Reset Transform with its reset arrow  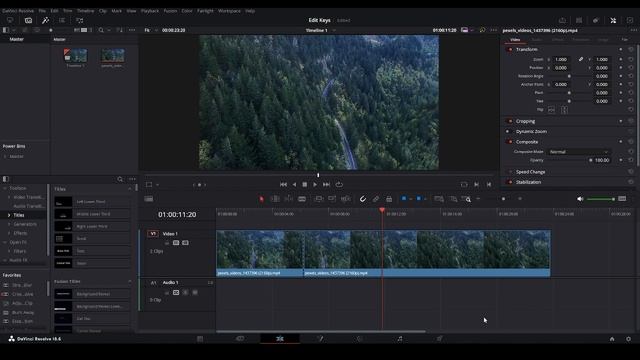click(631, 49)
